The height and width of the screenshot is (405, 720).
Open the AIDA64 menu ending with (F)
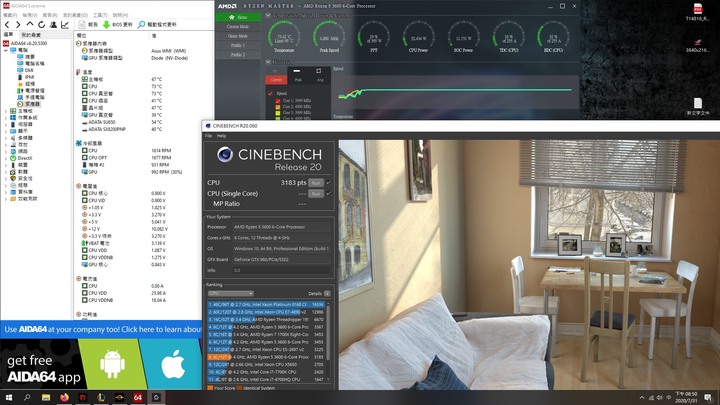coord(10,15)
